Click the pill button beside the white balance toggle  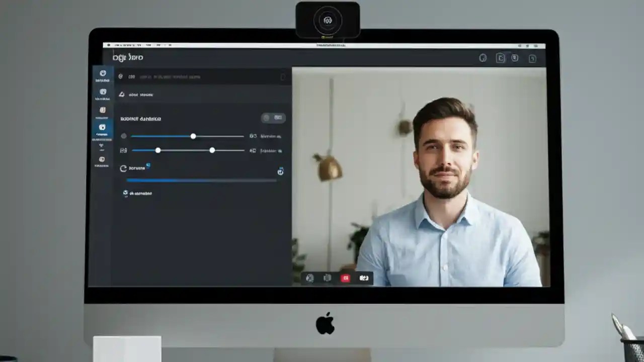pos(277,118)
